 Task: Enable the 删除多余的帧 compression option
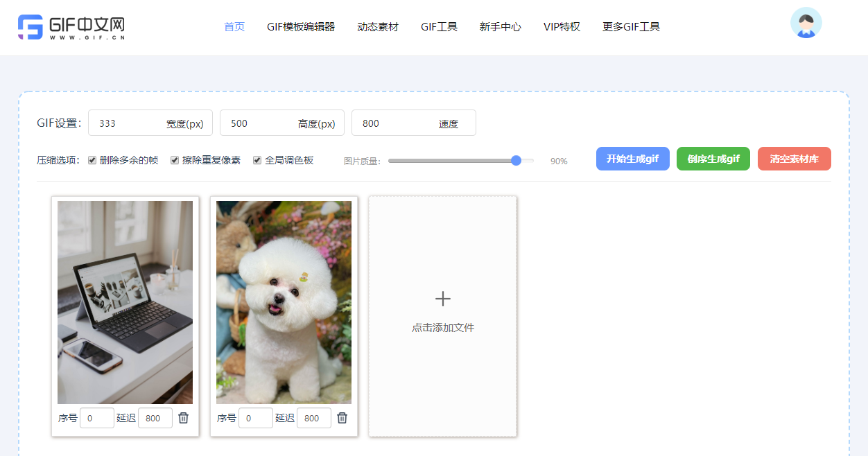point(92,160)
